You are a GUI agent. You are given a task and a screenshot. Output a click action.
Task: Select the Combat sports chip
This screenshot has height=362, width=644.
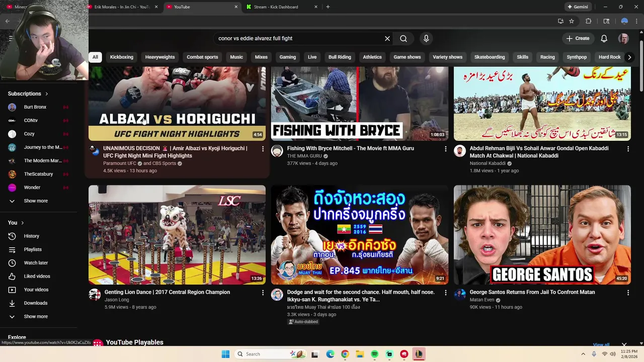(x=202, y=57)
